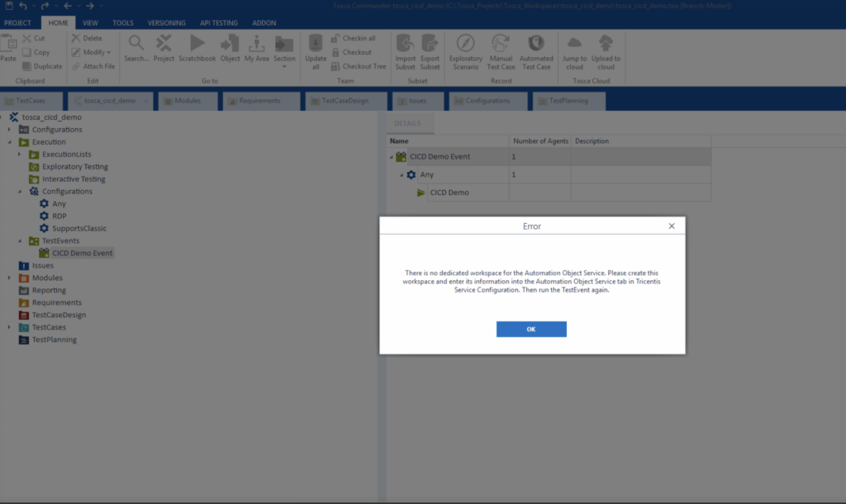The image size is (846, 504).
Task: Expand the ExecutionLists folder in the tree
Action: [20, 155]
